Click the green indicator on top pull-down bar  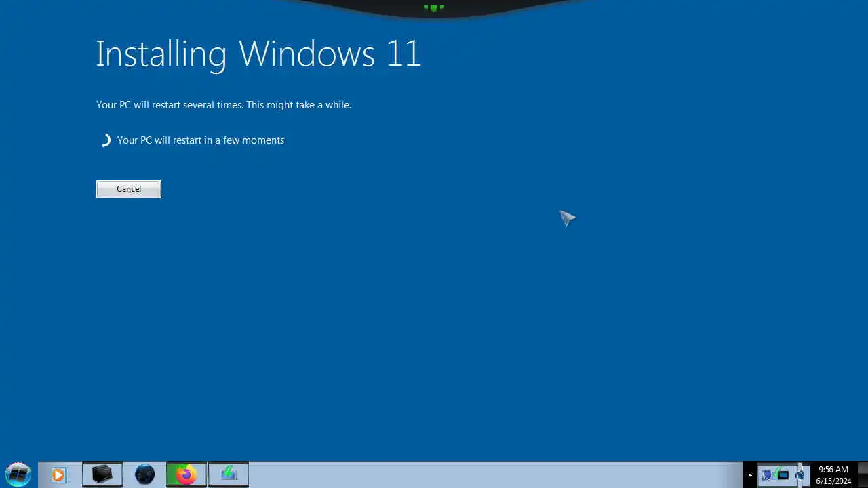[x=434, y=8]
